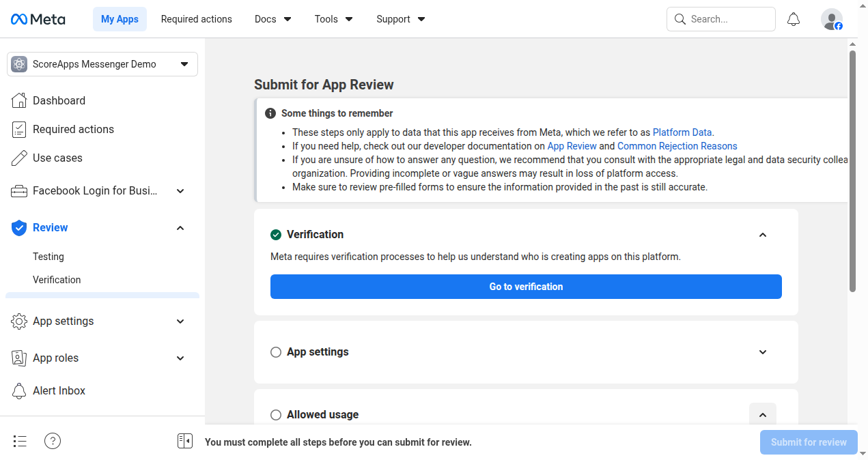The height and width of the screenshot is (460, 868).
Task: Click the Submit for review button
Action: (809, 442)
